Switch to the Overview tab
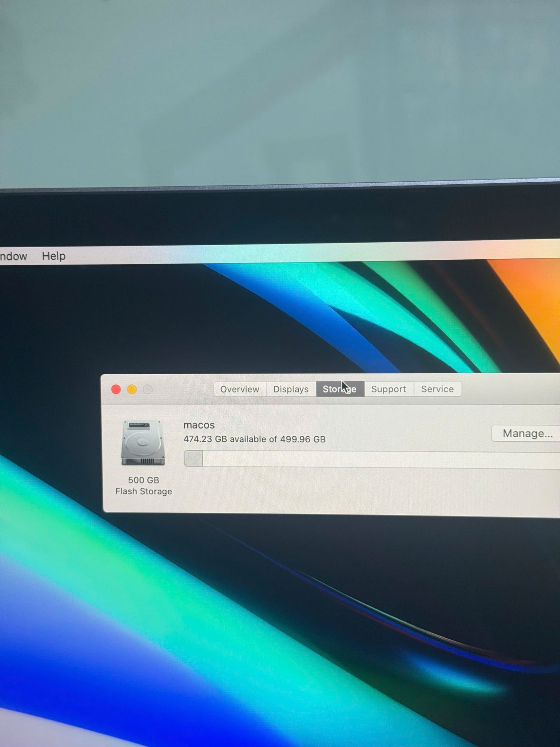Viewport: 560px width, 747px height. pos(240,389)
